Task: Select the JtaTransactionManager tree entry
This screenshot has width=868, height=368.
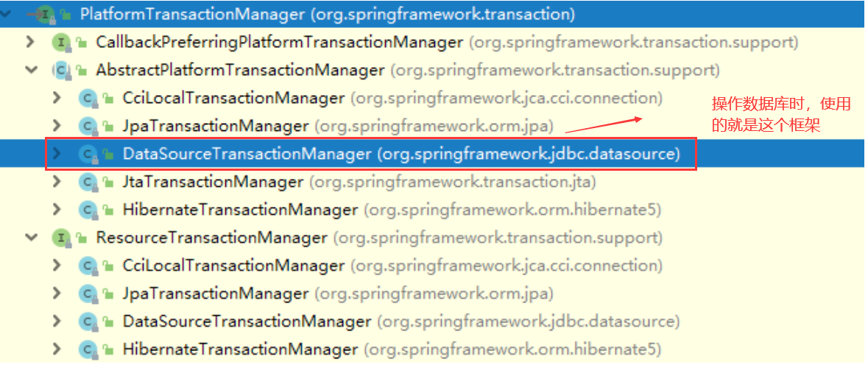Action: click(x=213, y=181)
